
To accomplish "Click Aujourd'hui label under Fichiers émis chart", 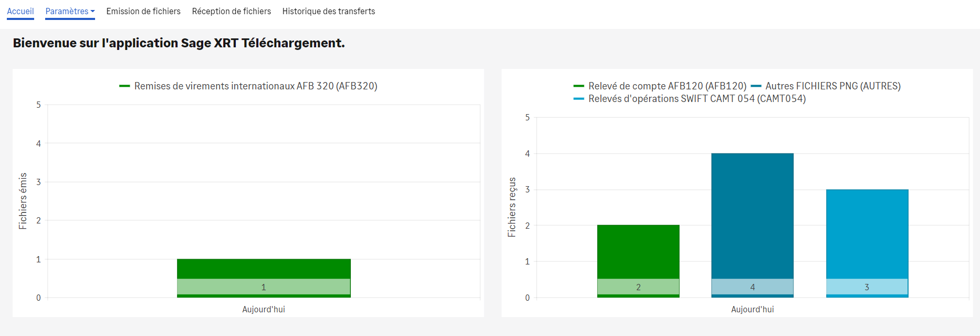I will coord(264,309).
